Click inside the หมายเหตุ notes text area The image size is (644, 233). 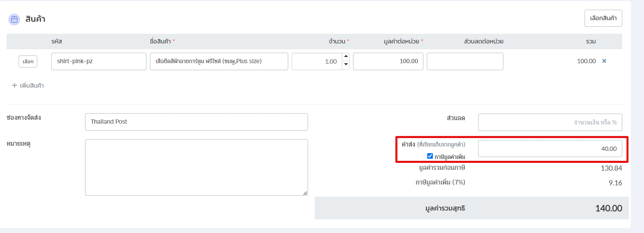[196, 167]
